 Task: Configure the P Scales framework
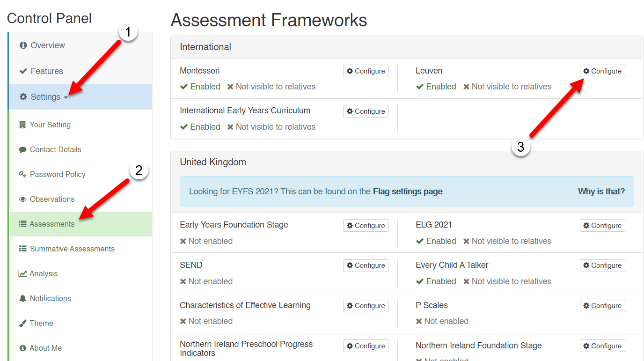(x=602, y=306)
